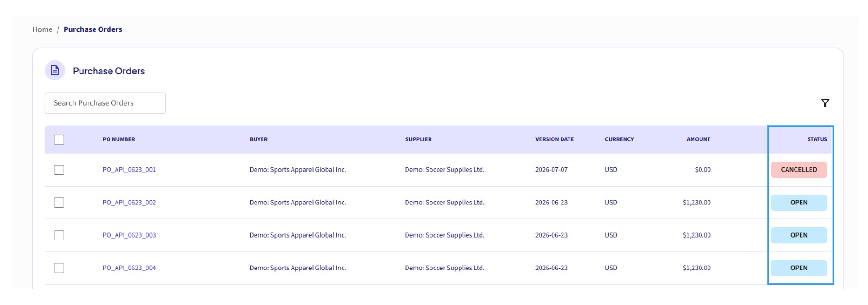Click USD currency in PO_API_0623_001 row

click(x=611, y=170)
